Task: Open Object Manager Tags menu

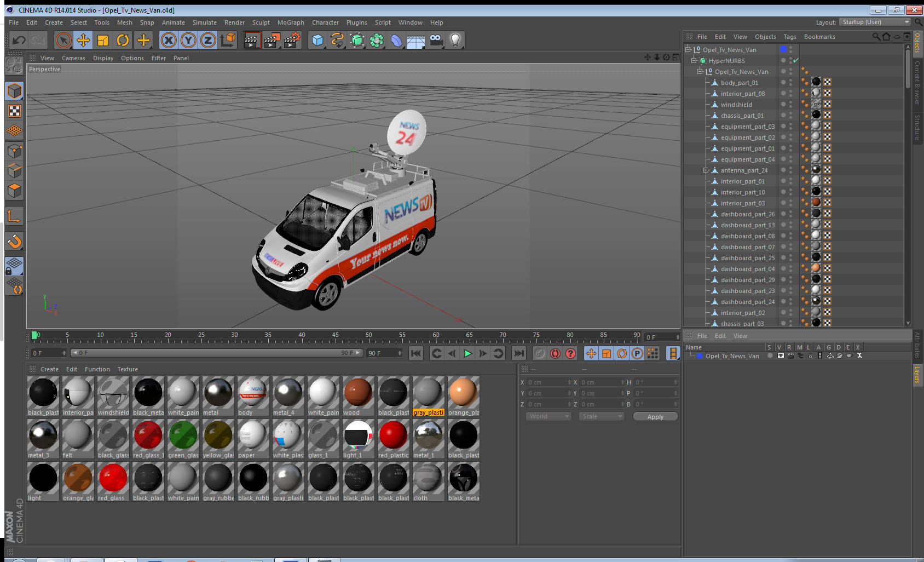Action: [790, 37]
